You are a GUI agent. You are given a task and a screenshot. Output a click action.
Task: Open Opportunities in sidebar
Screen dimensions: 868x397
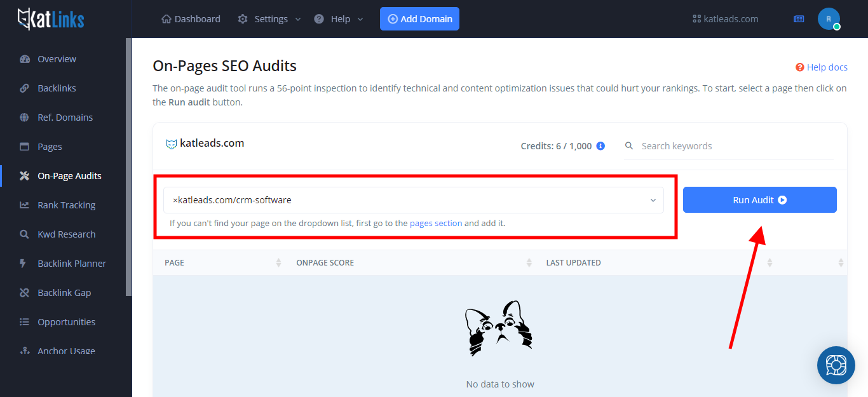tap(67, 322)
